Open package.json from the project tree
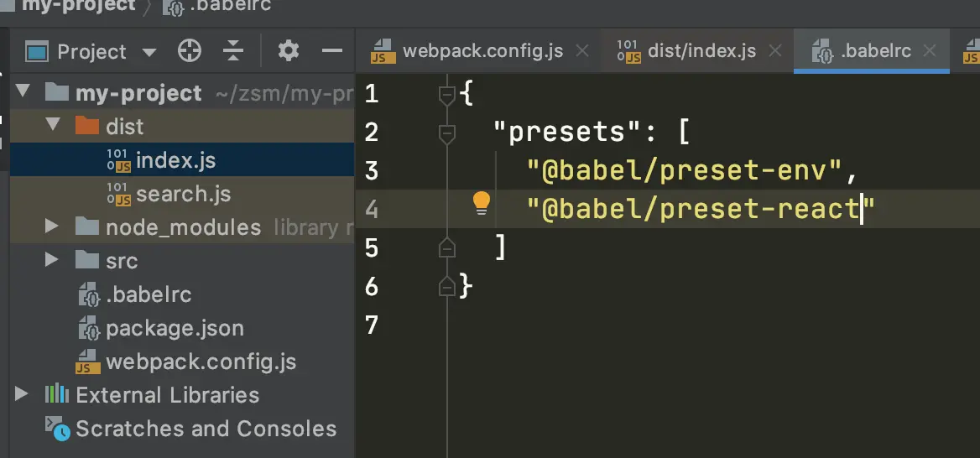The height and width of the screenshot is (458, 980). [x=175, y=328]
